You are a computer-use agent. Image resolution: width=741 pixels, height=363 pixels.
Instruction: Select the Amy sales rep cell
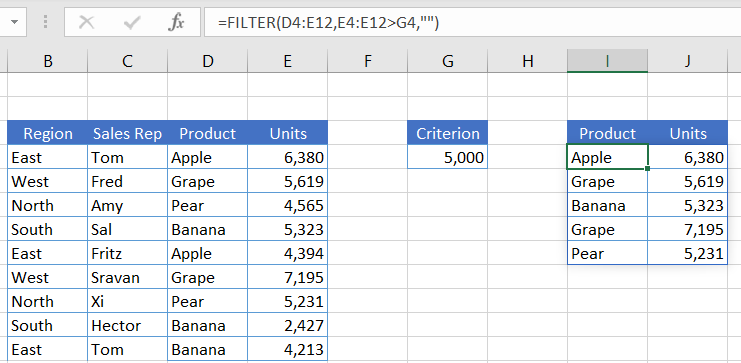click(x=128, y=205)
